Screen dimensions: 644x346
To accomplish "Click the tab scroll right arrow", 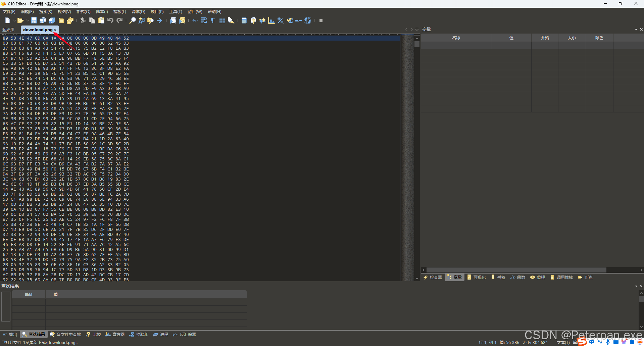I will [x=412, y=30].
